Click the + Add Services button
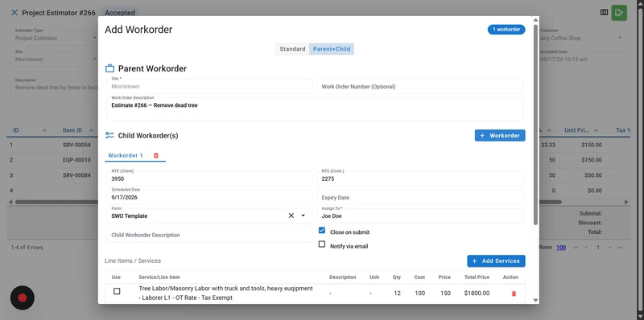This screenshot has height=320, width=644. (496, 261)
